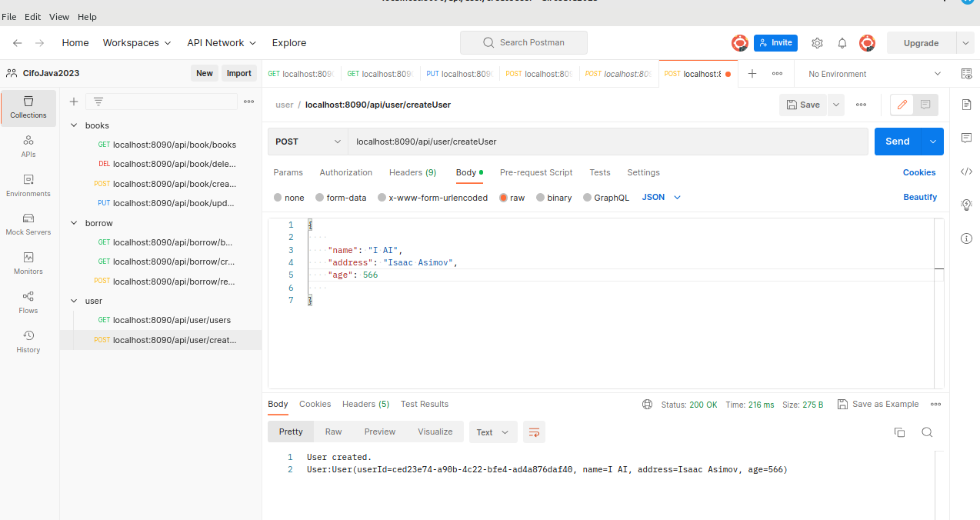Go back with the navigation arrow
The width and height of the screenshot is (980, 520).
click(x=18, y=43)
